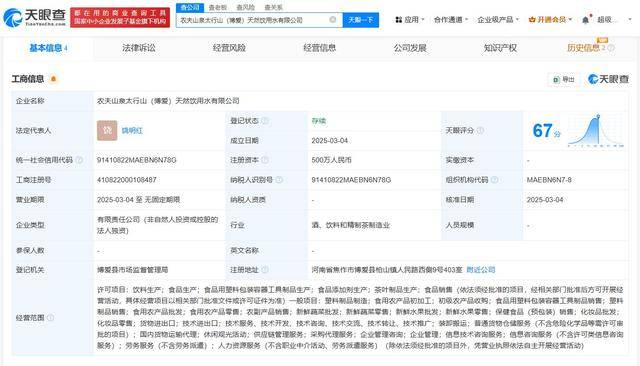
Task: Click the info icon next to 注册资本
Action: coord(265,160)
